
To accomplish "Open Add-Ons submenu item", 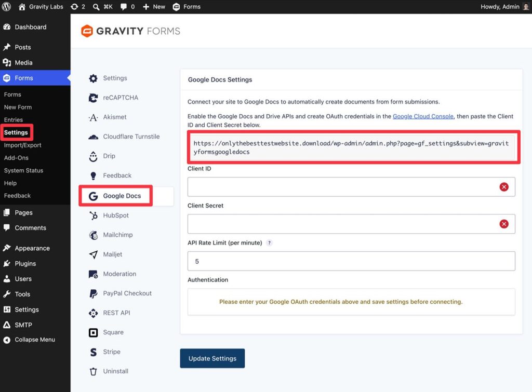I will click(x=16, y=158).
